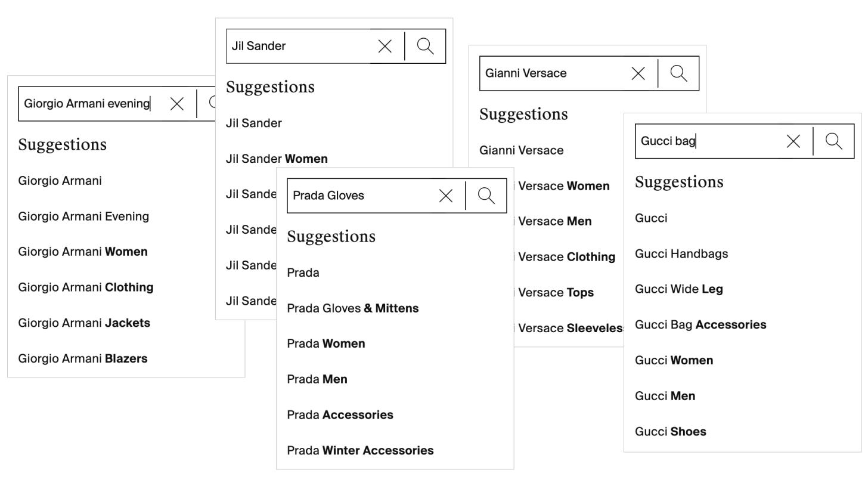Open the Gucci Men suggestion
Viewport: 868px width, 489px height.
[665, 396]
